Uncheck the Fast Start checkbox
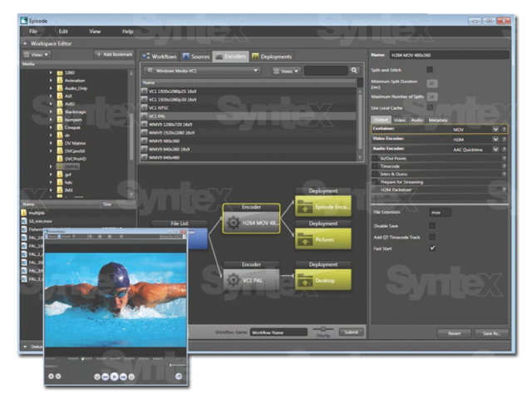 coord(431,248)
